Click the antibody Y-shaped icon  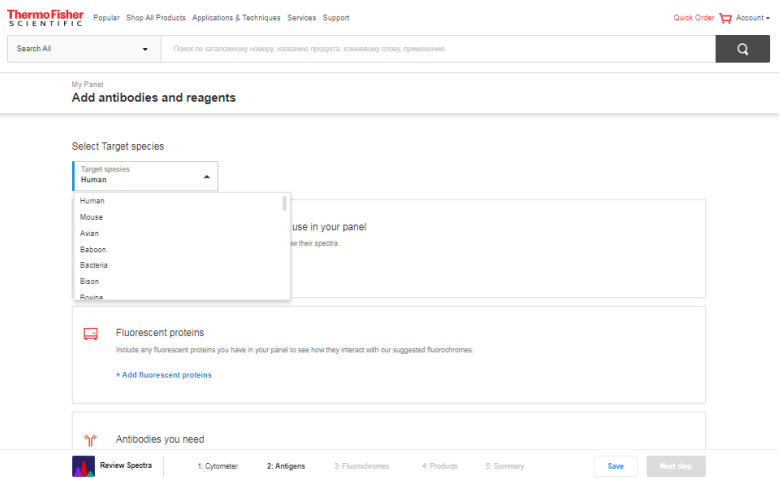[90, 439]
